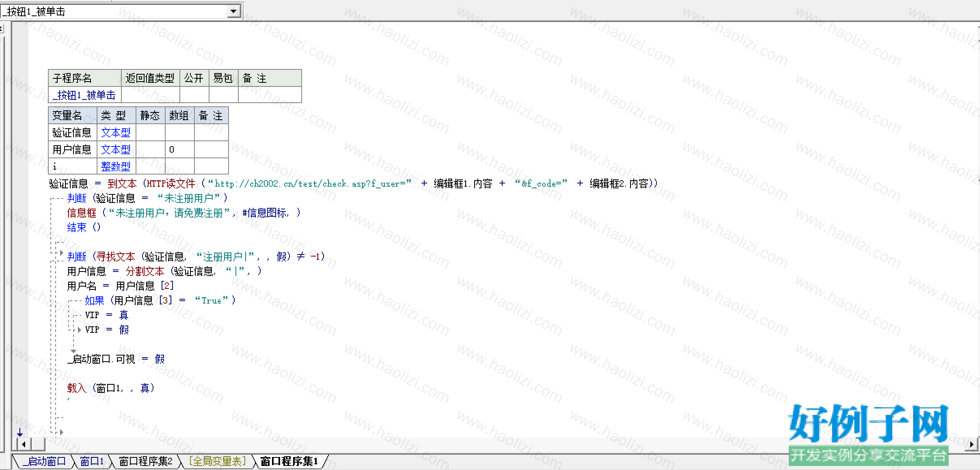The image size is (980, 470).
Task: Click the 子程序名 column header
Action: (84, 78)
